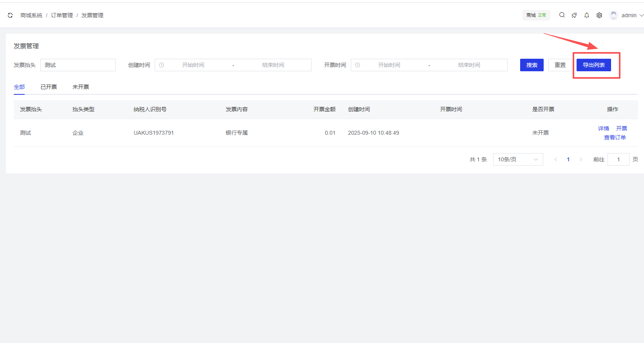Click the clock icon in 创建时间 field
The height and width of the screenshot is (343, 644).
pyautogui.click(x=161, y=65)
